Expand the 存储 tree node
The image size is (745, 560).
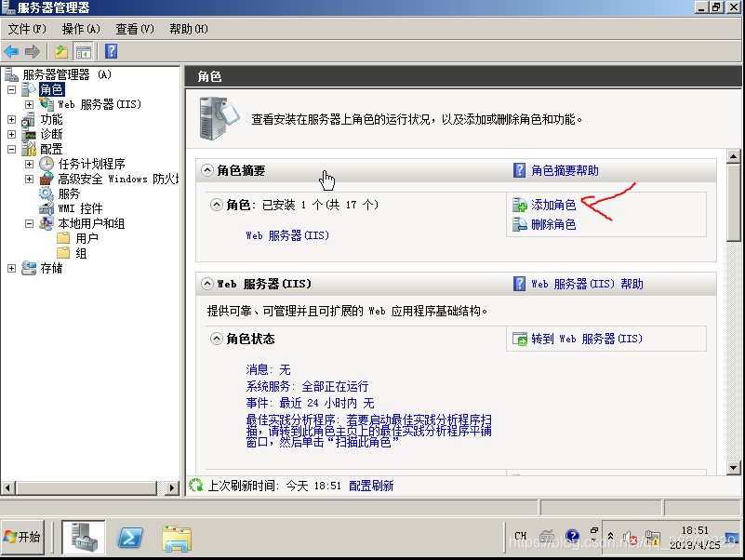tap(12, 268)
